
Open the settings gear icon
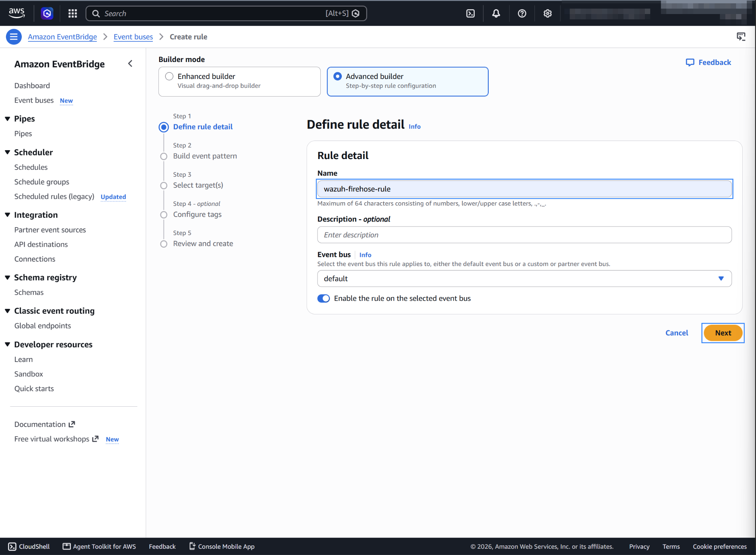pyautogui.click(x=547, y=14)
